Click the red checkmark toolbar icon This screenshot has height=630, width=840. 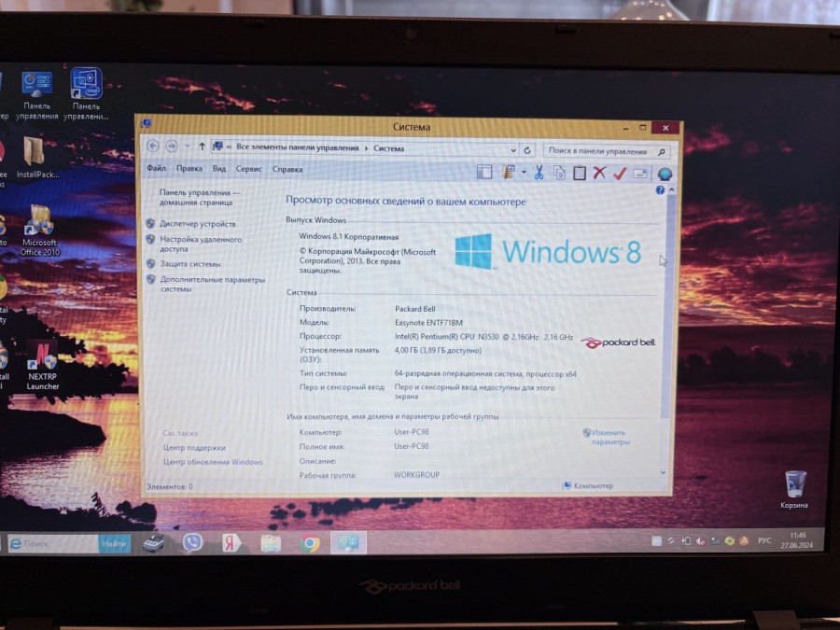(620, 173)
